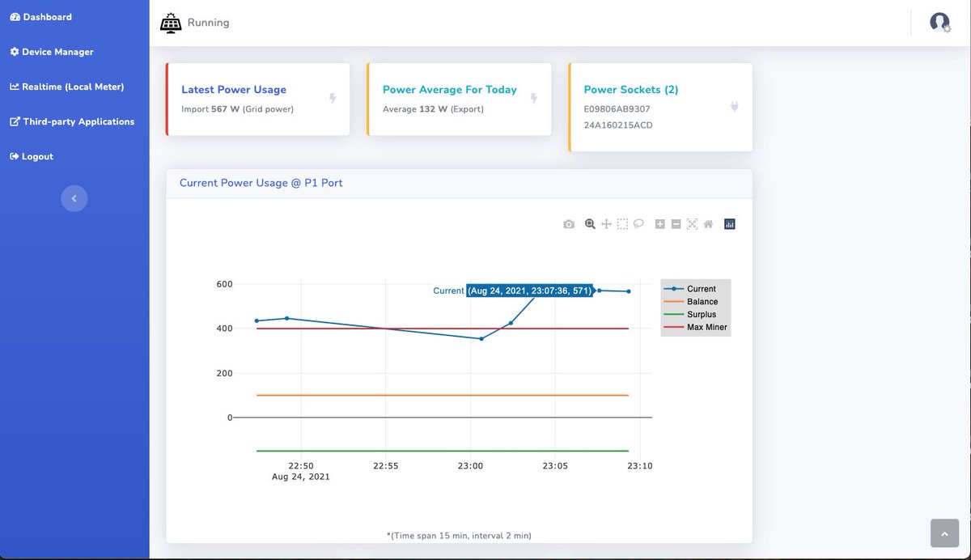Click the 22:50 x-axis label
This screenshot has height=560, width=971.
tap(300, 466)
